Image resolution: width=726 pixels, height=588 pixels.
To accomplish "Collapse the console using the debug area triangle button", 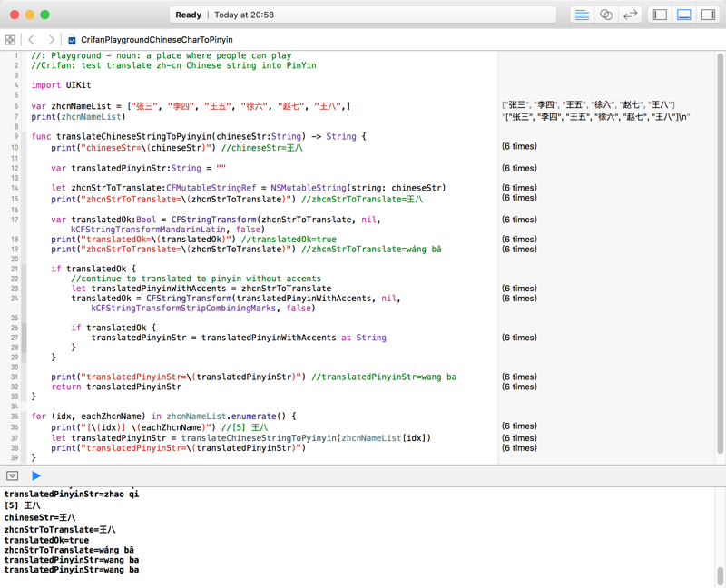I will (13, 475).
